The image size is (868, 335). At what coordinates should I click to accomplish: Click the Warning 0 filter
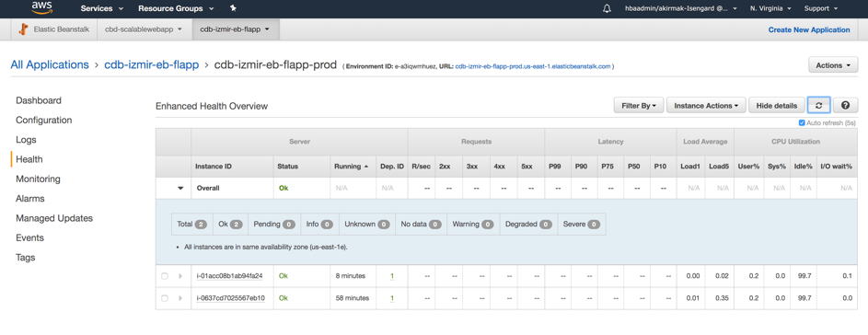[x=473, y=225]
